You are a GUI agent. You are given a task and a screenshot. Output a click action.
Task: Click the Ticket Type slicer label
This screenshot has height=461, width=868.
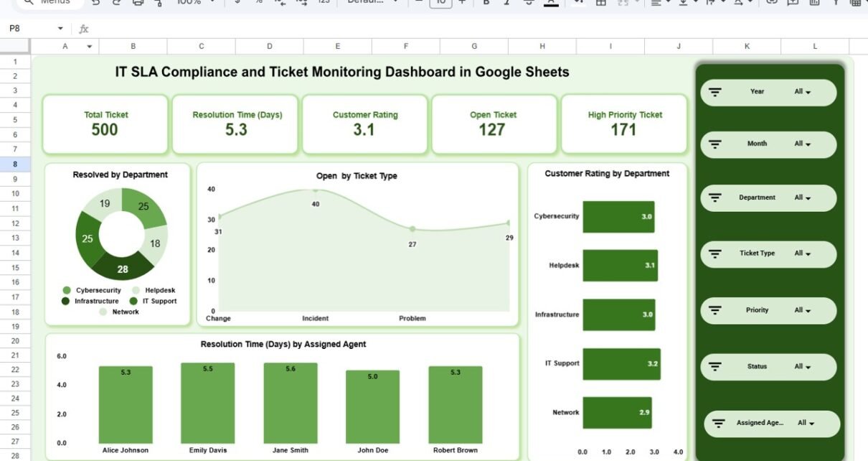click(757, 253)
